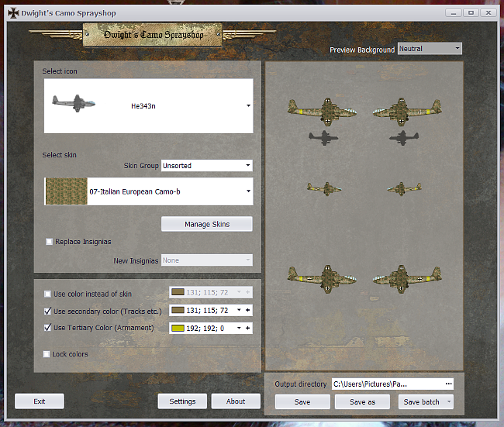Check Use color instead of skin
Viewport: 504px width, 427px height.
point(48,294)
